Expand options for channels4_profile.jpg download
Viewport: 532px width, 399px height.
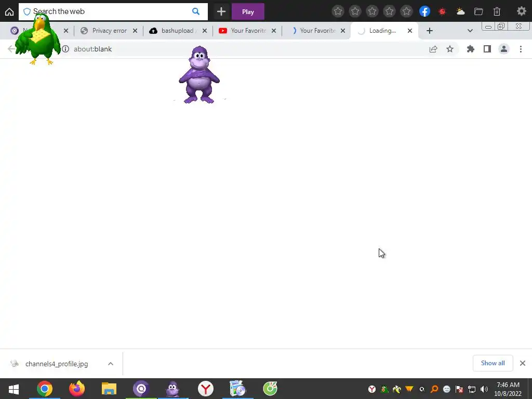point(111,364)
